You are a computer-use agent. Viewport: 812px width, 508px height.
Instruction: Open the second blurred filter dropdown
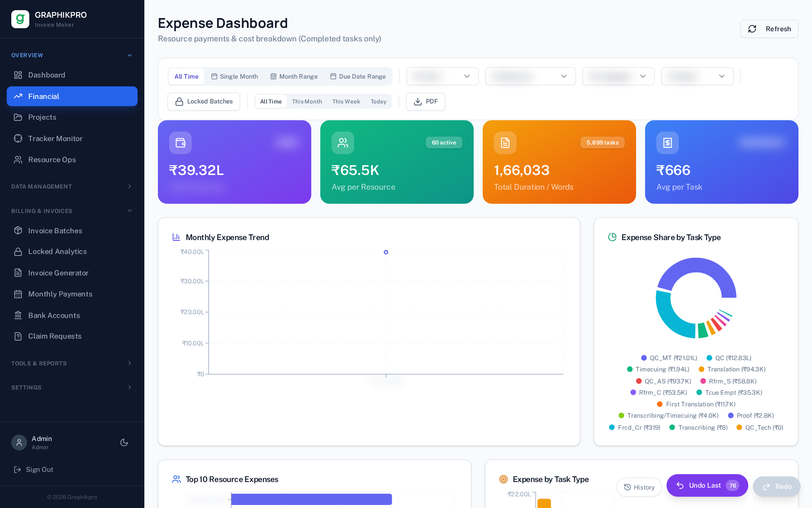point(530,76)
